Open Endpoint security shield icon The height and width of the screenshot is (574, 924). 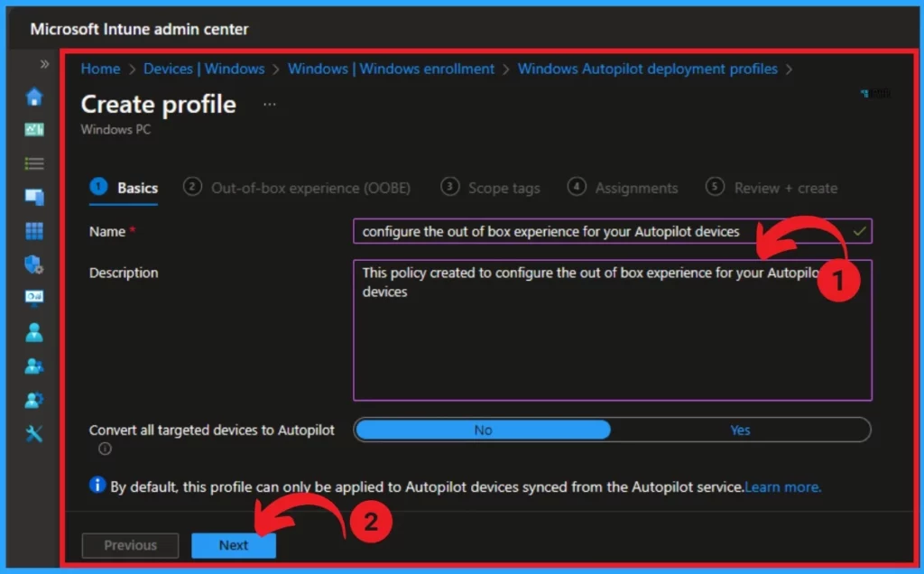(34, 264)
